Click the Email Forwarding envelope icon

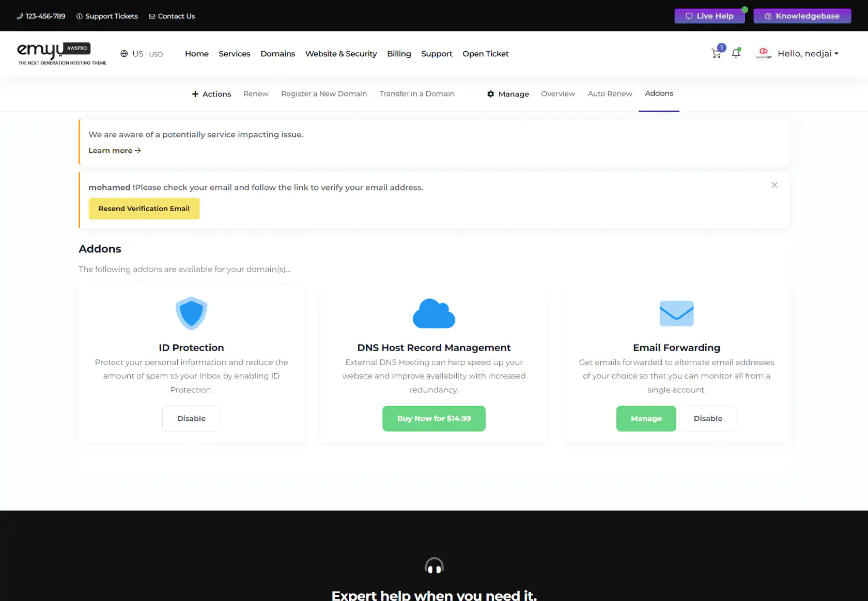pyautogui.click(x=676, y=313)
